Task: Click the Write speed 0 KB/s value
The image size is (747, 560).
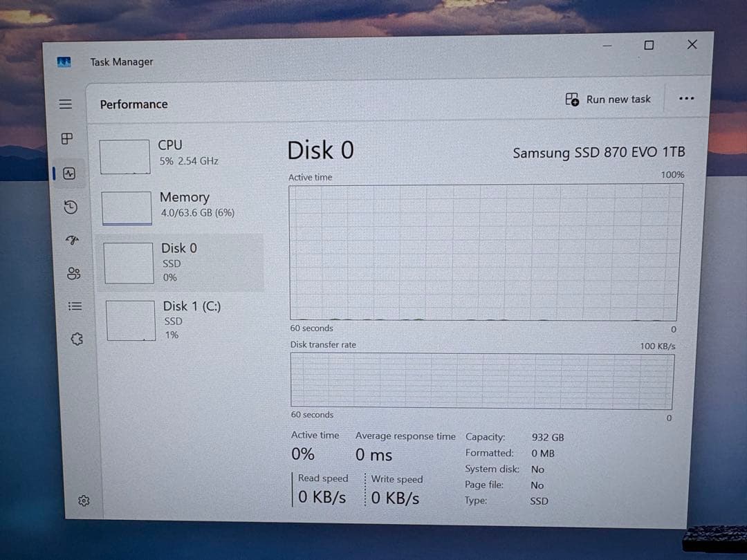Action: pyautogui.click(x=395, y=498)
